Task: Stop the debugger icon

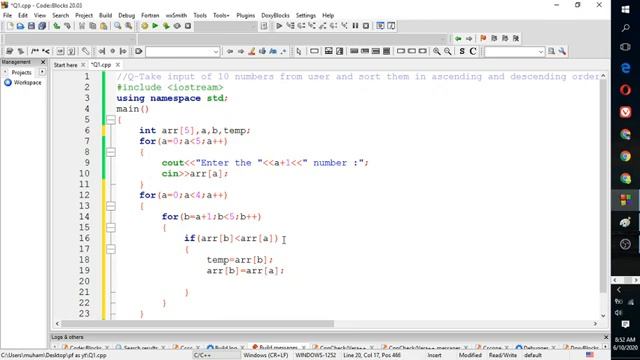Action: (x=366, y=26)
